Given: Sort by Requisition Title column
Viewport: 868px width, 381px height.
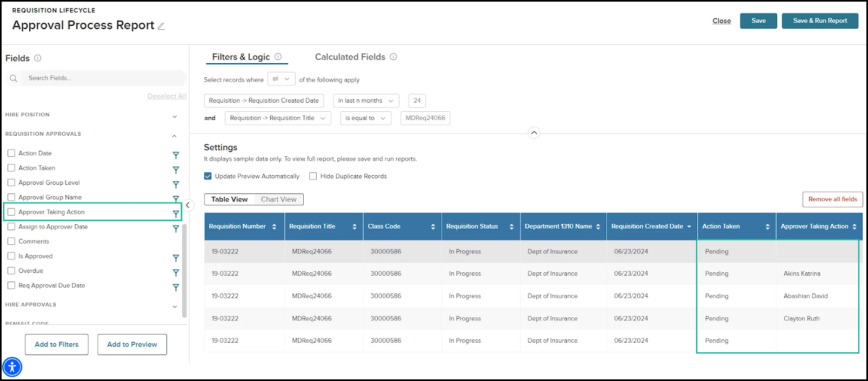Looking at the screenshot, I should tap(355, 226).
